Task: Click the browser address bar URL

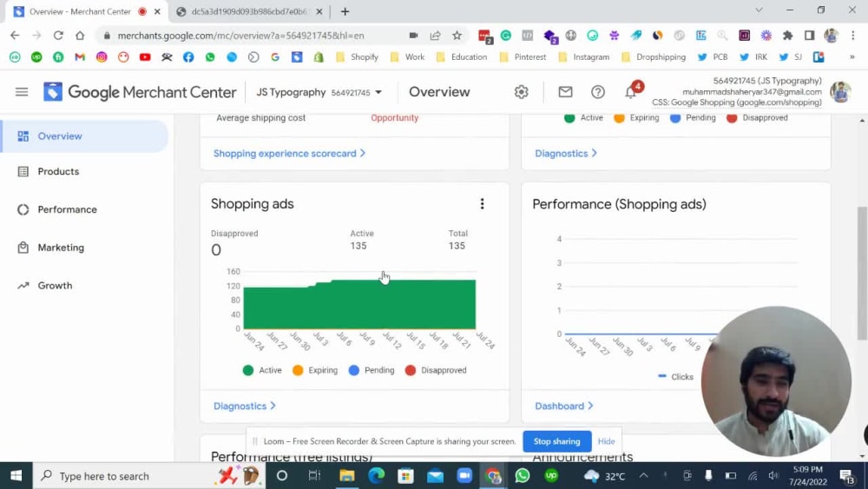Action: (240, 36)
